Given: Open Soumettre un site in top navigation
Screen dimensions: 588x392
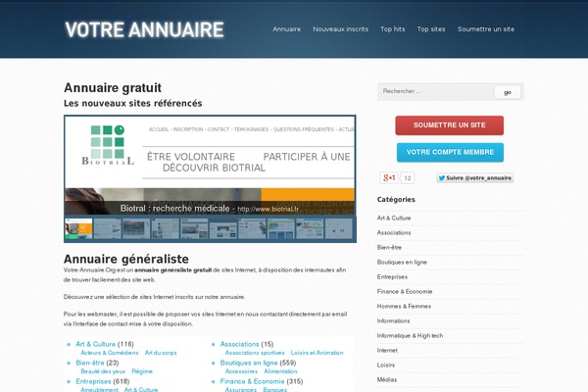Looking at the screenshot, I should [486, 28].
